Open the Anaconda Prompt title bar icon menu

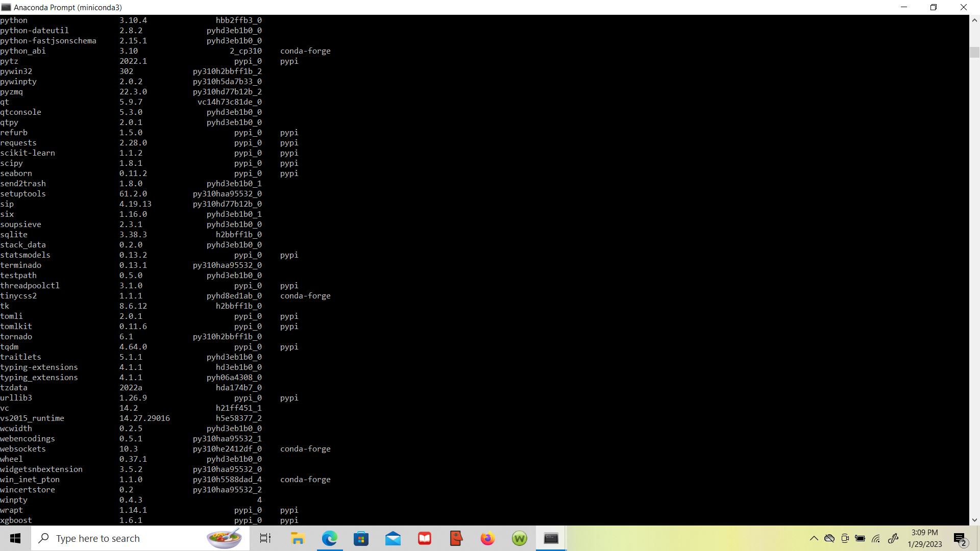click(x=6, y=7)
